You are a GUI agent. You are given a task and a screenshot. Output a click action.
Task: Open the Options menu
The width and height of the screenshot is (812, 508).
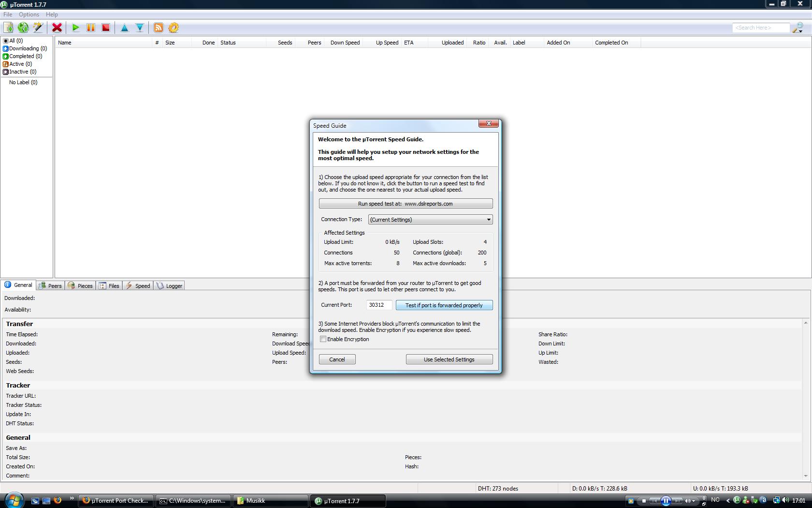(x=29, y=15)
